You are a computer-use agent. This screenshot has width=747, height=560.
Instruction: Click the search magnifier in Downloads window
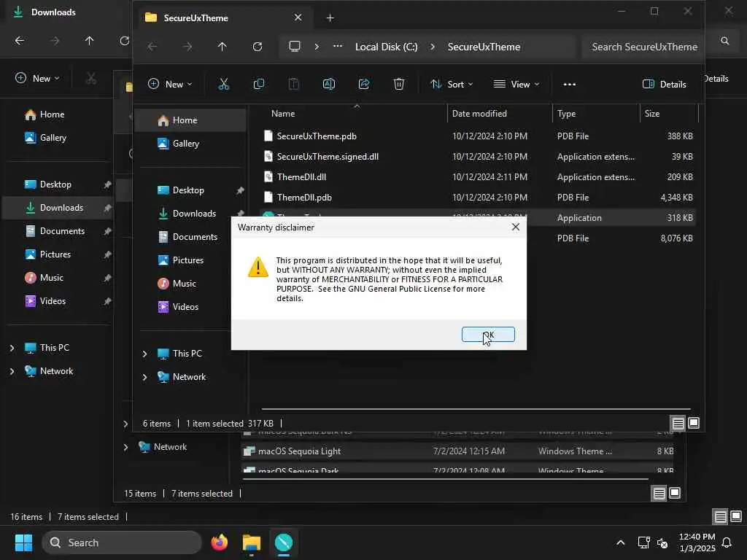click(x=724, y=41)
